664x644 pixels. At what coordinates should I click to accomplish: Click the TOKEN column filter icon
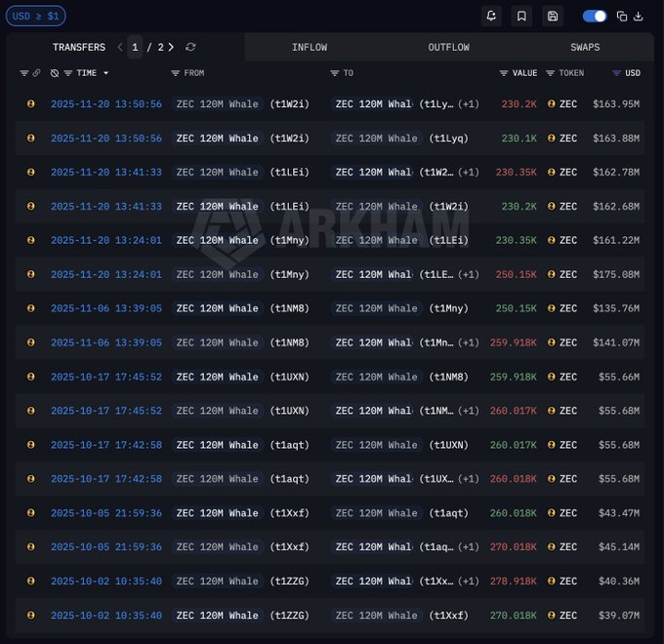click(x=550, y=73)
